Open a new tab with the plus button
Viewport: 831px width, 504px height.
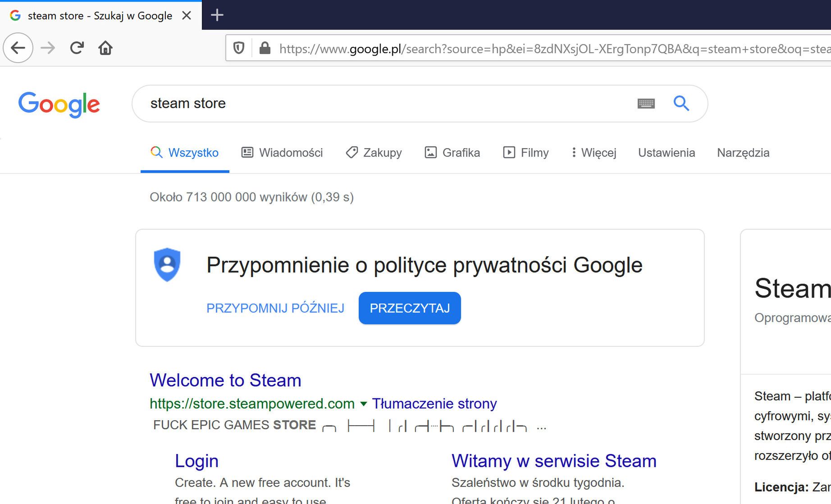(217, 15)
